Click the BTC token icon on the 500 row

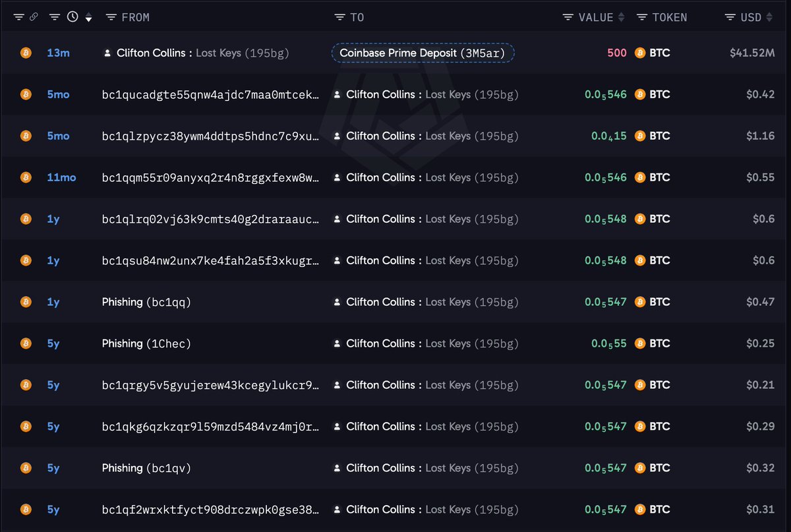point(639,53)
